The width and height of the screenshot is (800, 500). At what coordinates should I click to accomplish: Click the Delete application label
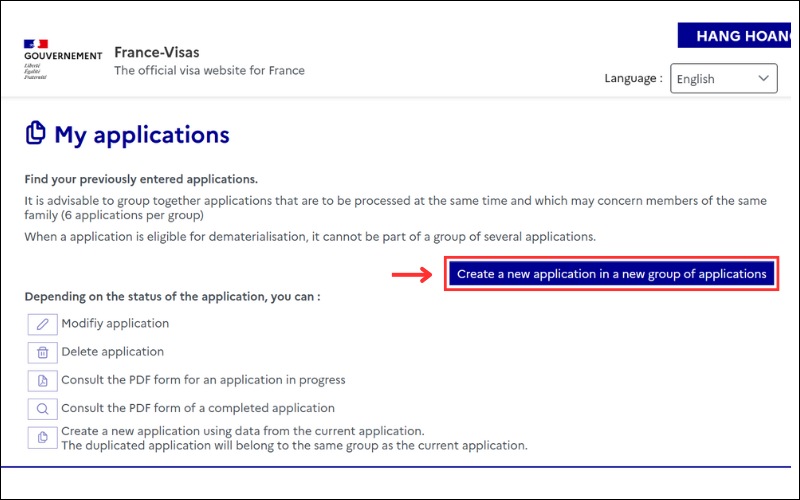coord(112,352)
